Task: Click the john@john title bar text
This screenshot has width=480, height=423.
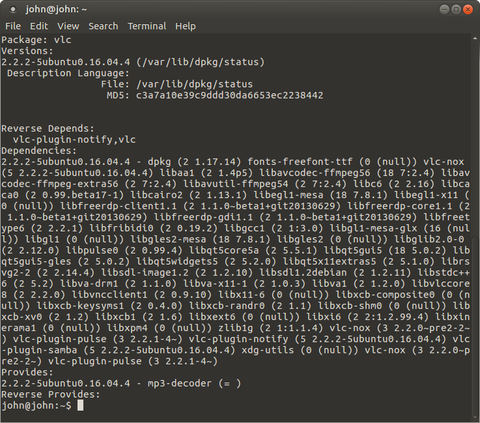Action: [56, 9]
